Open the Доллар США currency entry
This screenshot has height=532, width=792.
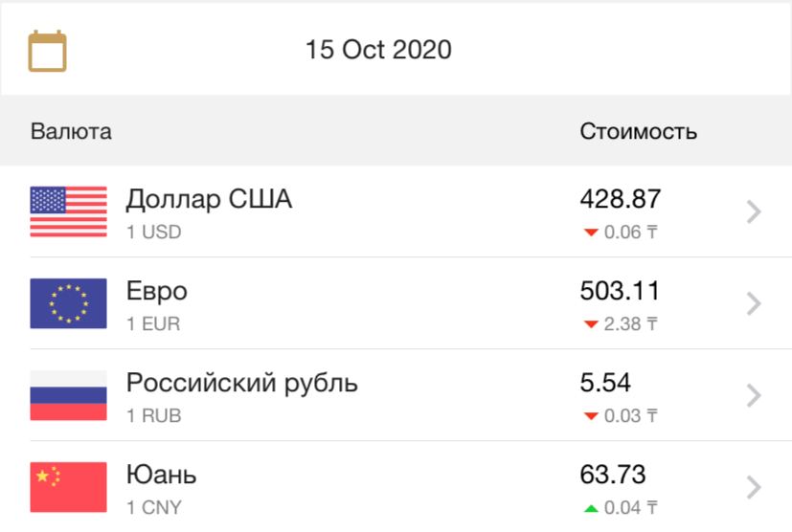click(x=396, y=211)
